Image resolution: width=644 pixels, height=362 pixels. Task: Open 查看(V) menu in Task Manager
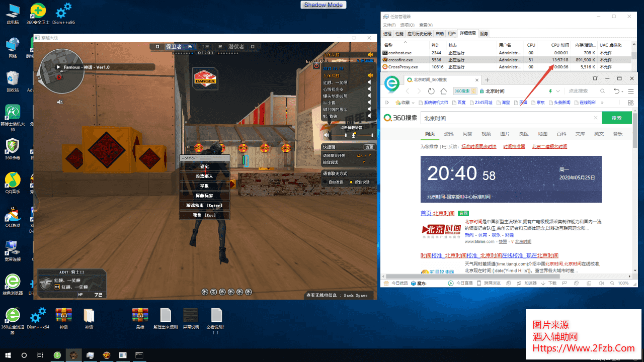(x=426, y=25)
